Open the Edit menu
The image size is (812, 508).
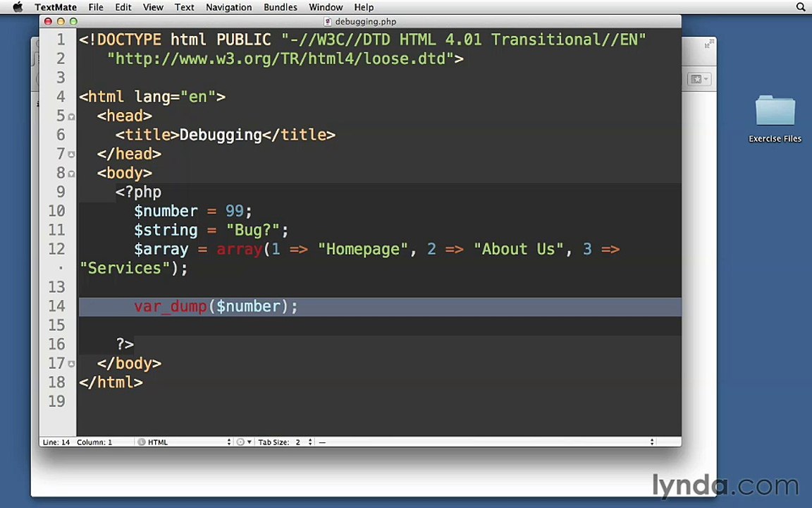123,7
